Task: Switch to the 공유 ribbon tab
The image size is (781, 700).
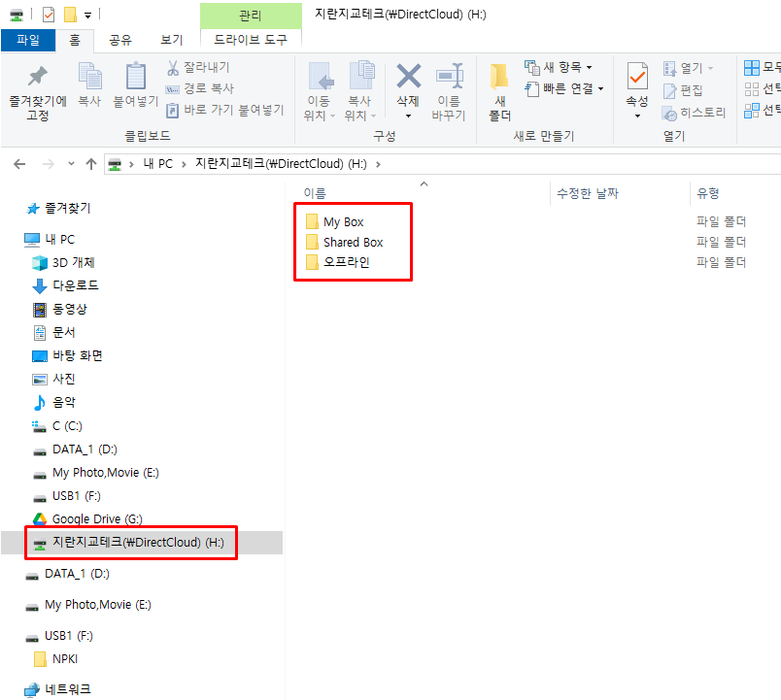Action: (120, 40)
